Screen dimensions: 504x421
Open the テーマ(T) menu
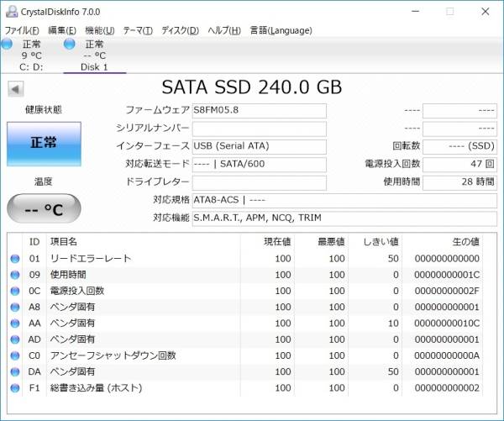(x=138, y=30)
